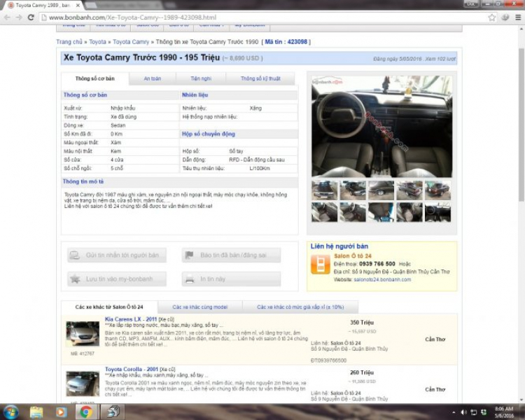Viewport: 525px width, 420px height.
Task: Click the Trang chủ breadcrumb link
Action: point(69,42)
